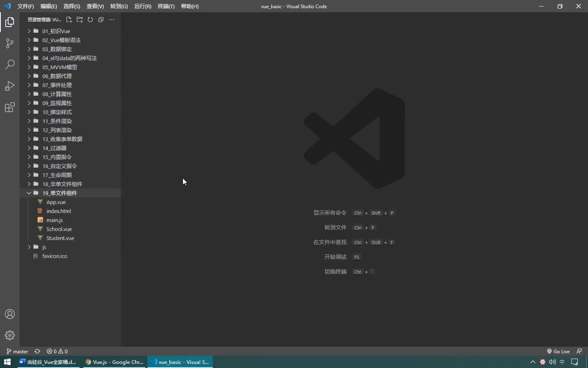
Task: Open the Source Control view
Action: [x=10, y=43]
